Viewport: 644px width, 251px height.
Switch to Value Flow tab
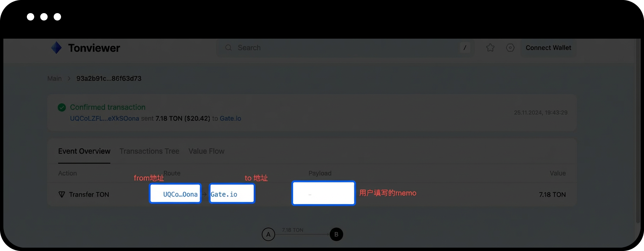[206, 151]
